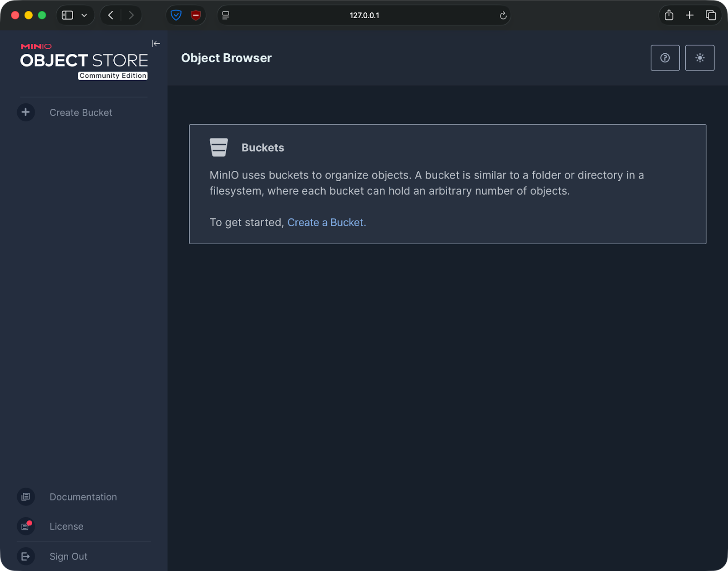Open the help icon near Object Browser
Viewport: 728px width, 571px height.
(x=665, y=58)
